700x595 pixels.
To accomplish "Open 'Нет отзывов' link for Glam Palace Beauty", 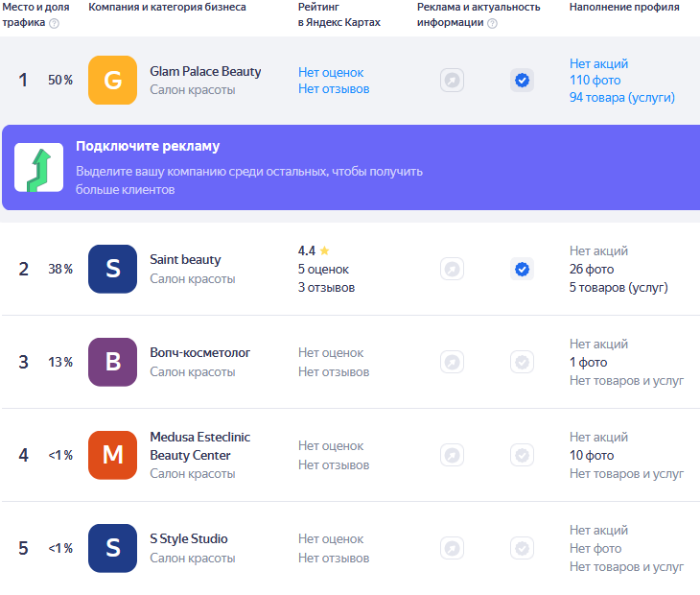I will 334,89.
